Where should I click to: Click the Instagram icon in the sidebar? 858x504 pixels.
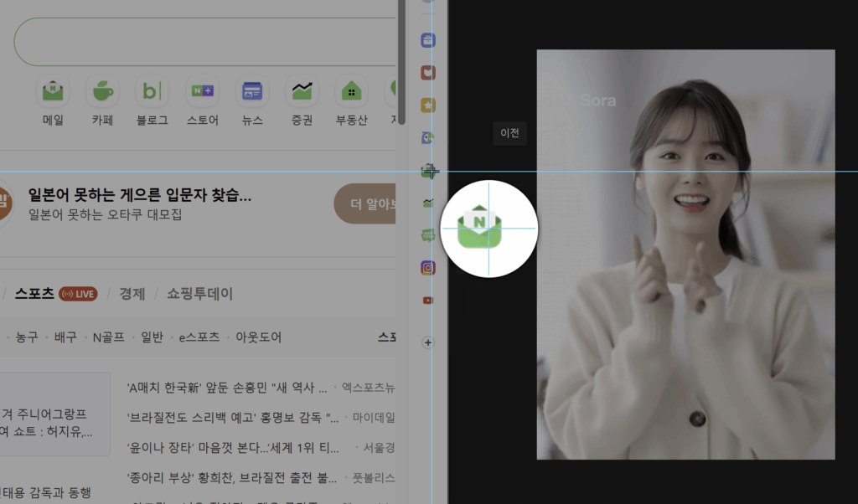(428, 268)
